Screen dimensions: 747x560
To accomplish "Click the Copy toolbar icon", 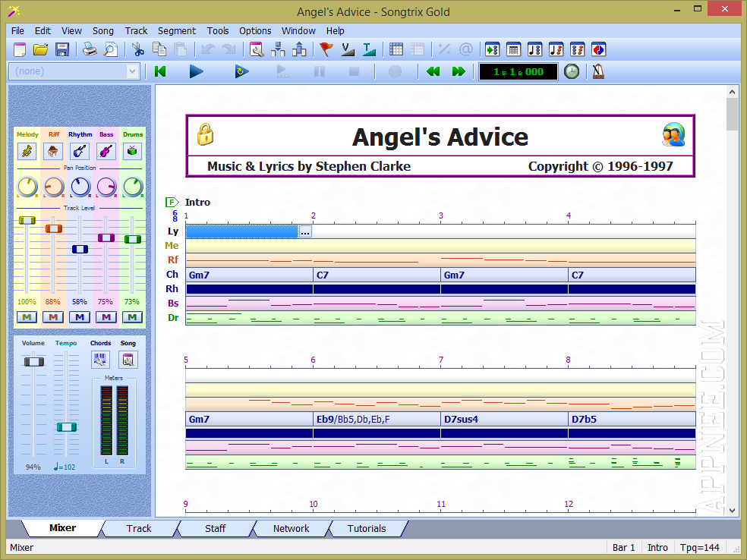I will pyautogui.click(x=159, y=49).
